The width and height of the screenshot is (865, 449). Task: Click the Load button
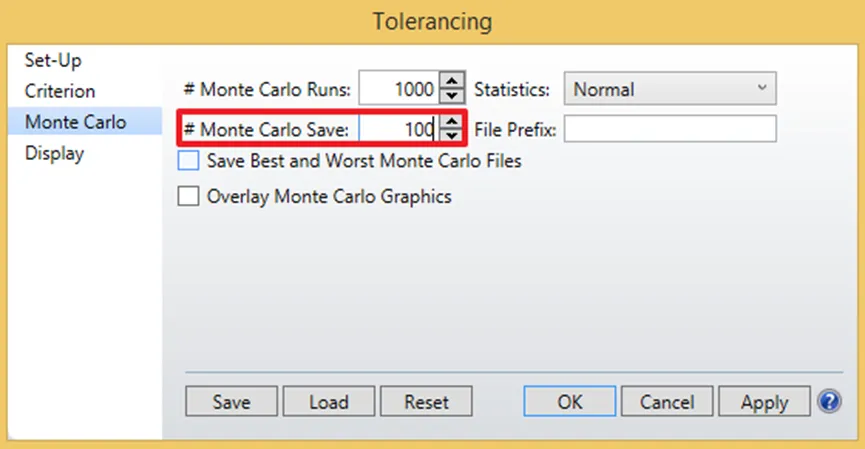tap(329, 401)
